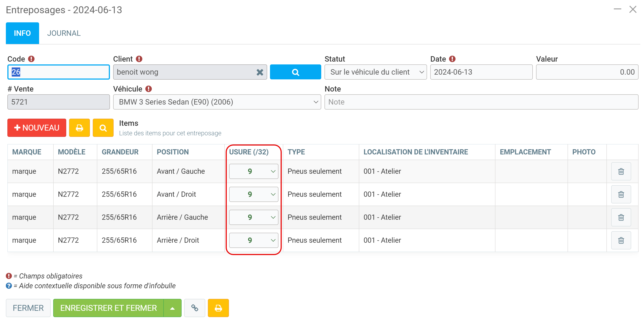Click the yellow print icon beside NOUVEAU
644x321 pixels.
point(79,128)
